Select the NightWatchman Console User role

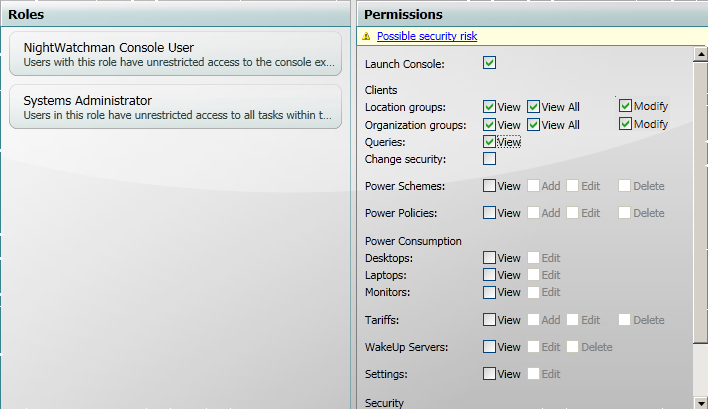click(175, 54)
